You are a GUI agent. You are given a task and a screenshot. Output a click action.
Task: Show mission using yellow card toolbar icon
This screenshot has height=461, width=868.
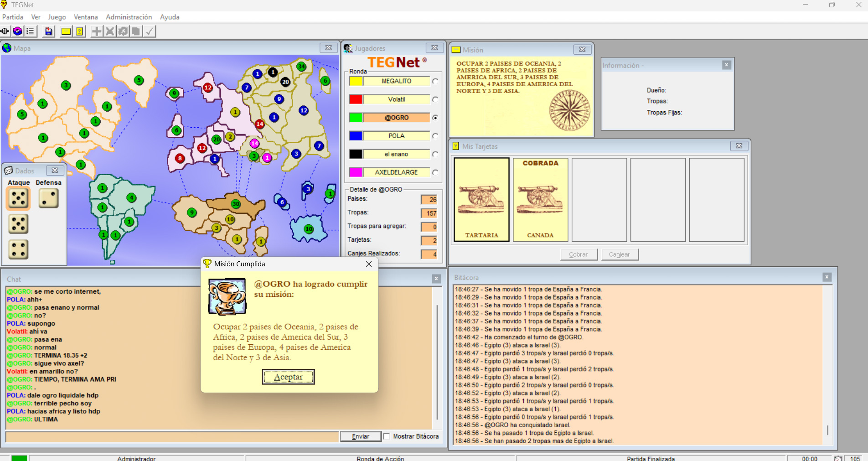[66, 31]
